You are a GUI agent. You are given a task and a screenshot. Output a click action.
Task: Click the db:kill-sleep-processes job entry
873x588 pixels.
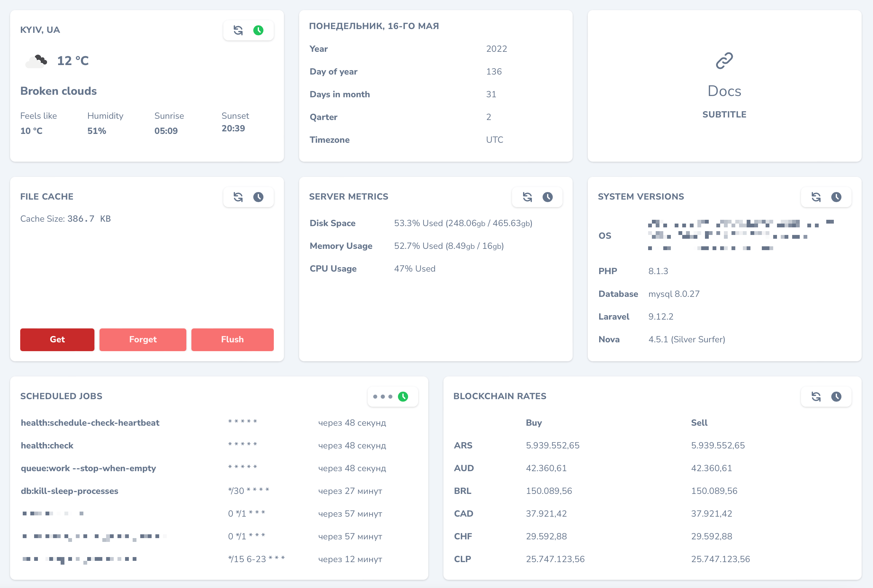click(69, 491)
